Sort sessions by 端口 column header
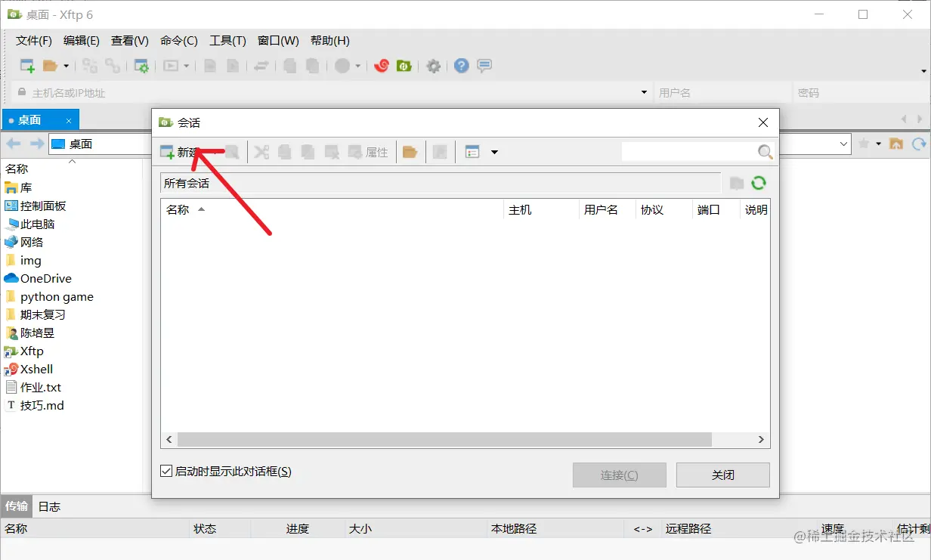The height and width of the screenshot is (560, 931). point(716,209)
